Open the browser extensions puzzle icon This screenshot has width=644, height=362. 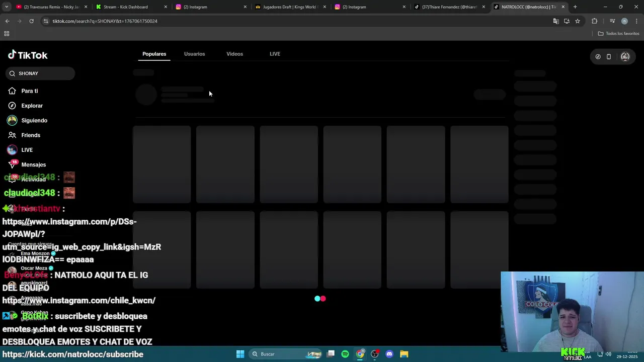tap(594, 21)
